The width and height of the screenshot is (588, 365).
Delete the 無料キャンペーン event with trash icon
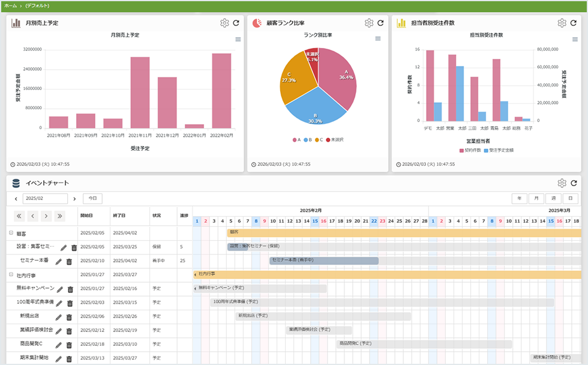[x=70, y=289]
